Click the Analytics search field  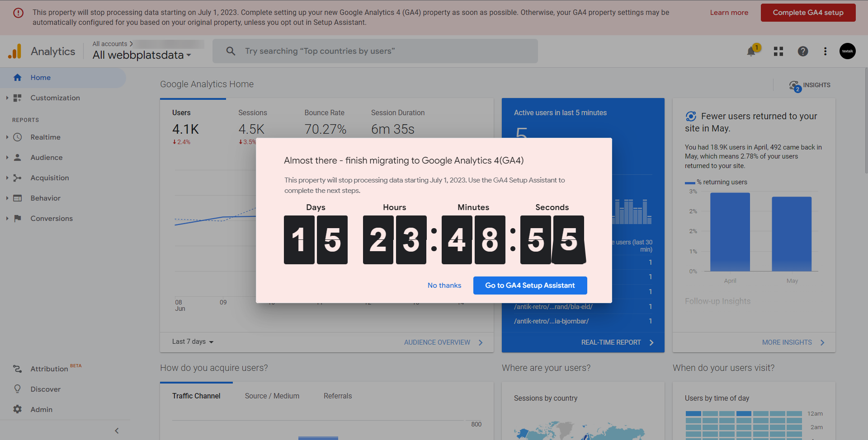375,51
